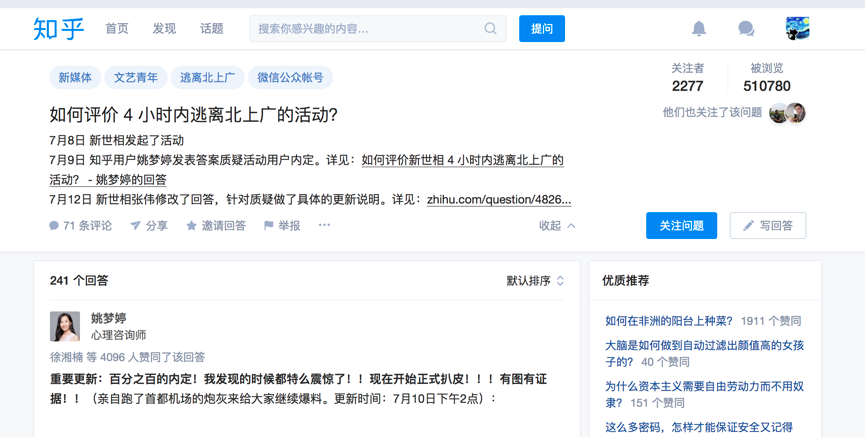The width and height of the screenshot is (865, 437).
Task: Open the messages chat bubble icon
Action: click(746, 29)
